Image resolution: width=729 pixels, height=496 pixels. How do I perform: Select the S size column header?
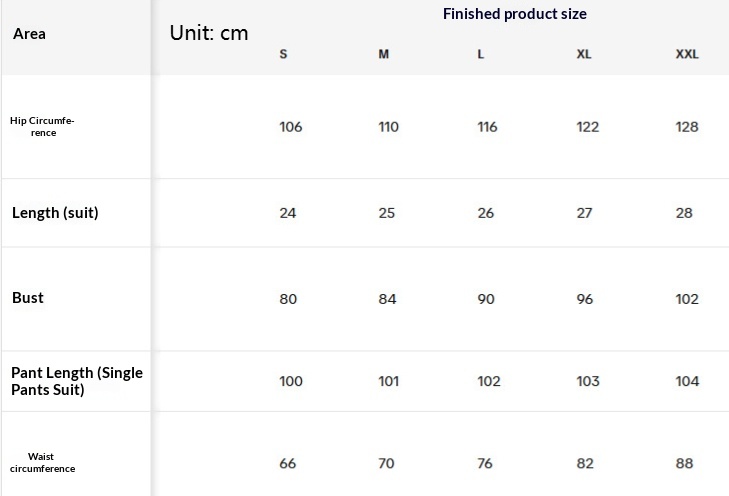[283, 54]
